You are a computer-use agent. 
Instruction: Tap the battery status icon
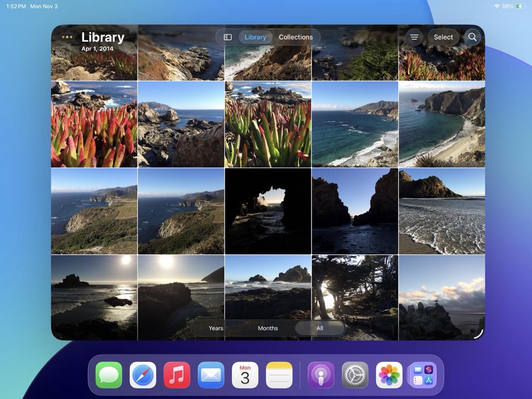pyautogui.click(x=520, y=6)
